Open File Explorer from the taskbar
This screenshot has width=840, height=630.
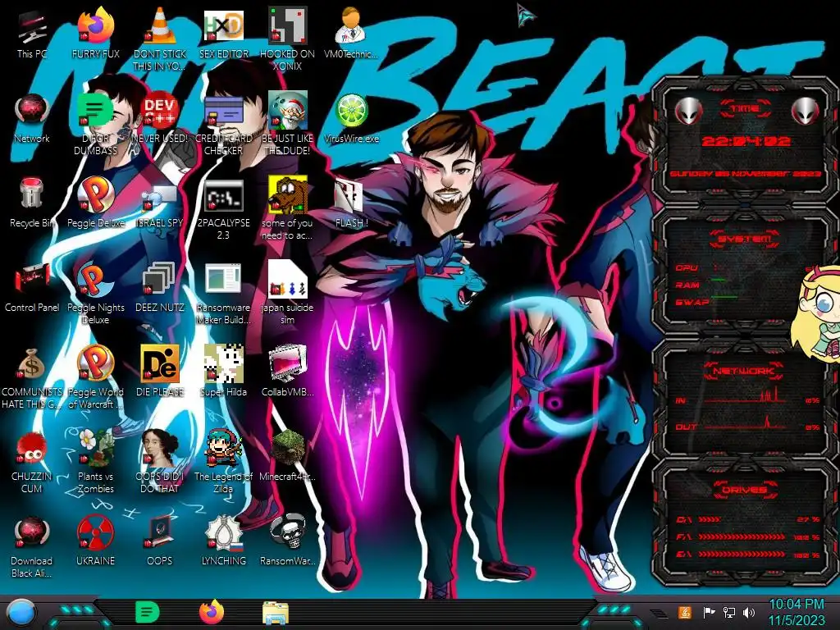pyautogui.click(x=276, y=613)
